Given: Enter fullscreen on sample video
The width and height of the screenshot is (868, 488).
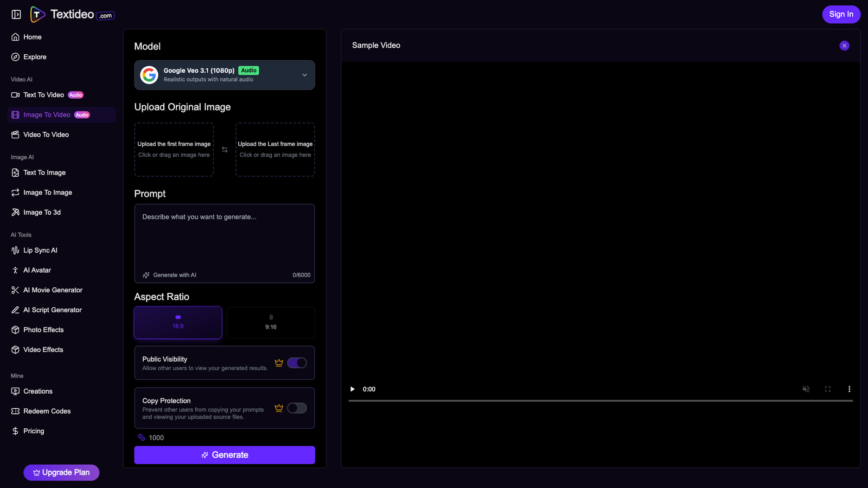Looking at the screenshot, I should 828,389.
